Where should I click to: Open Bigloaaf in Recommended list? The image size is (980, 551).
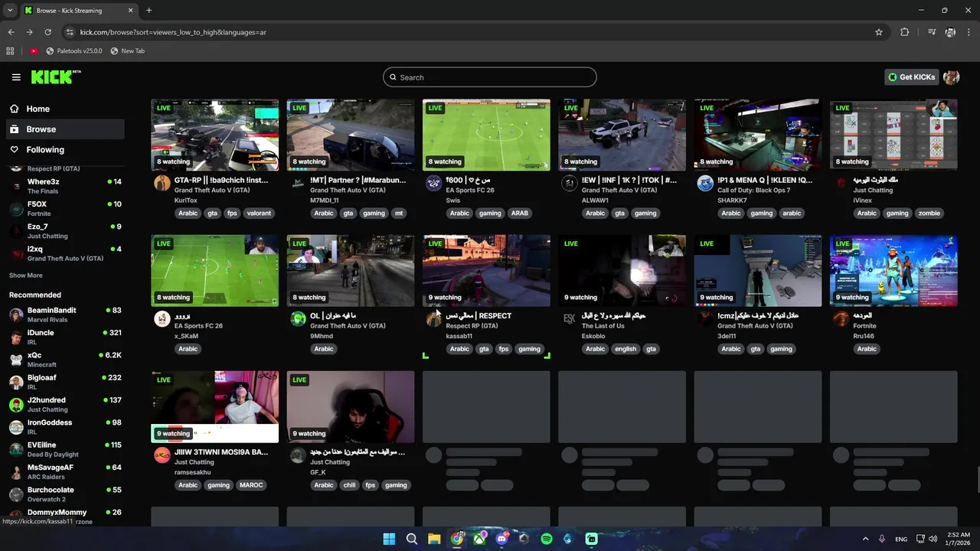coord(65,382)
